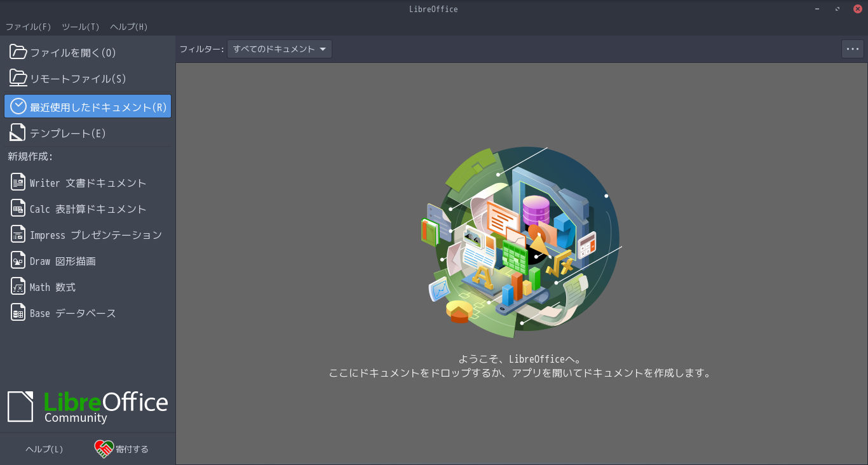
Task: Click the donate heart icon
Action: [104, 449]
